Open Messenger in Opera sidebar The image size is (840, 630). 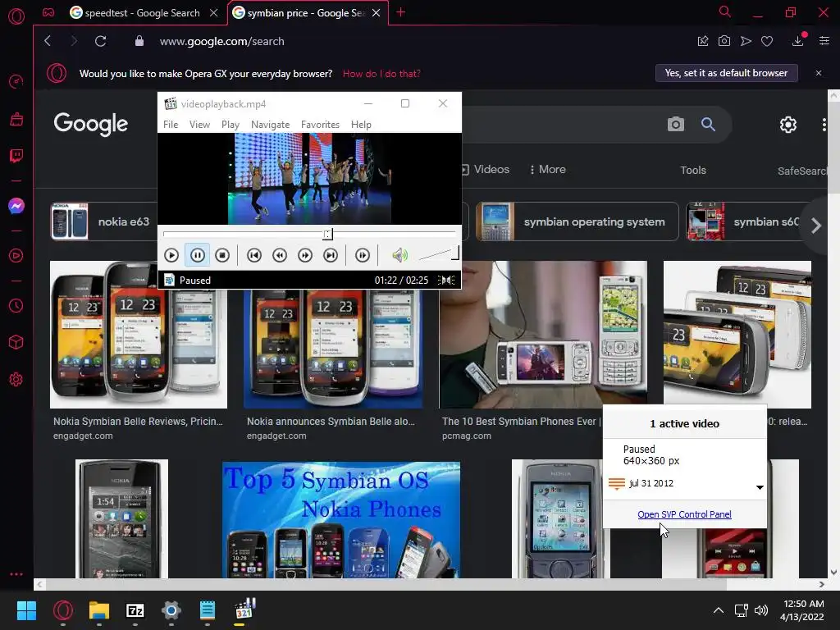(x=16, y=206)
